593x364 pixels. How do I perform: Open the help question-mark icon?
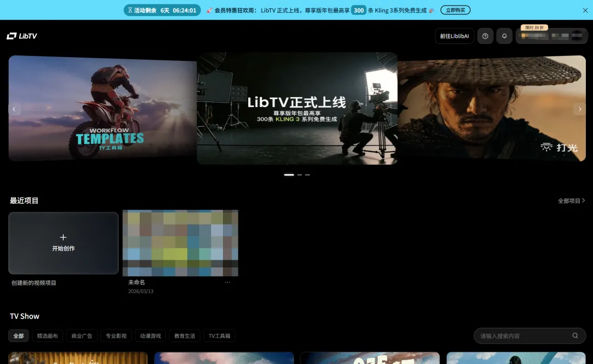485,36
